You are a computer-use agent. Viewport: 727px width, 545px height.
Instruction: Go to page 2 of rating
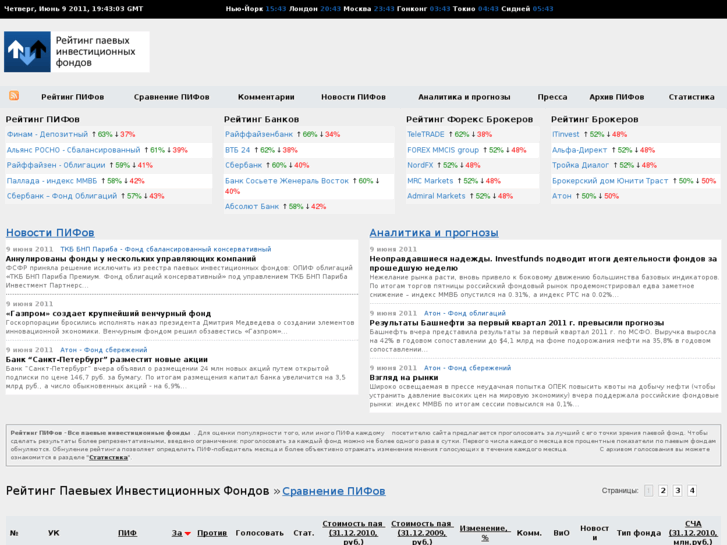pos(663,491)
